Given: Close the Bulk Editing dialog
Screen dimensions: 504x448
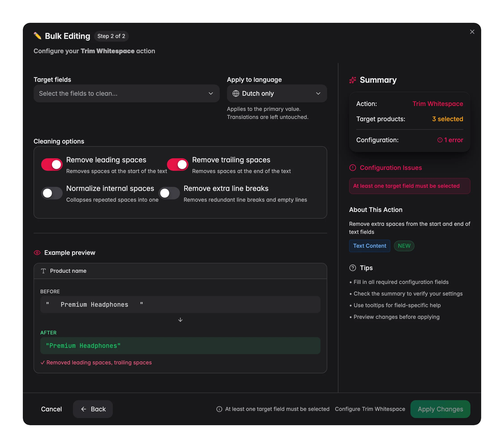Looking at the screenshot, I should click(472, 32).
